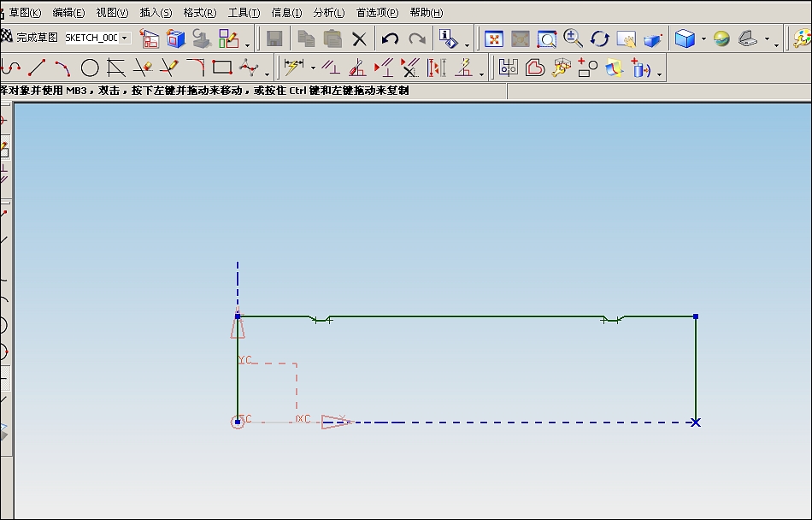The width and height of the screenshot is (812, 520).
Task: Select the Arc tool
Action: (x=62, y=68)
